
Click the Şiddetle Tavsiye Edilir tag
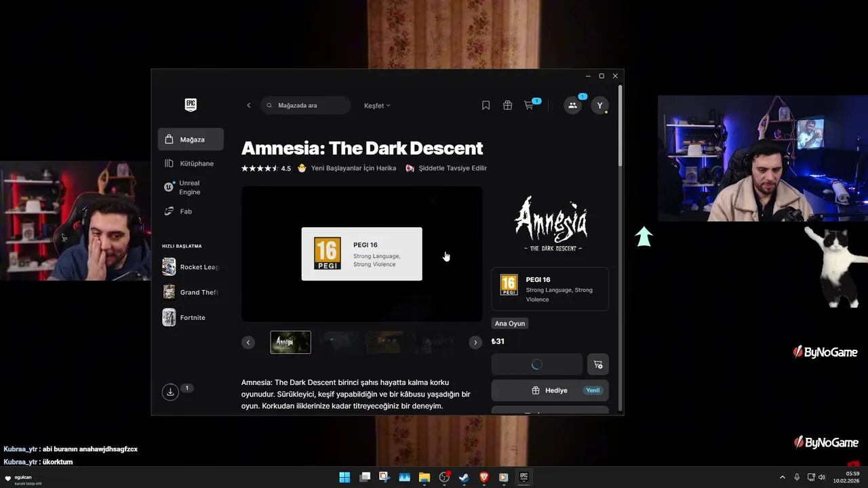[446, 168]
